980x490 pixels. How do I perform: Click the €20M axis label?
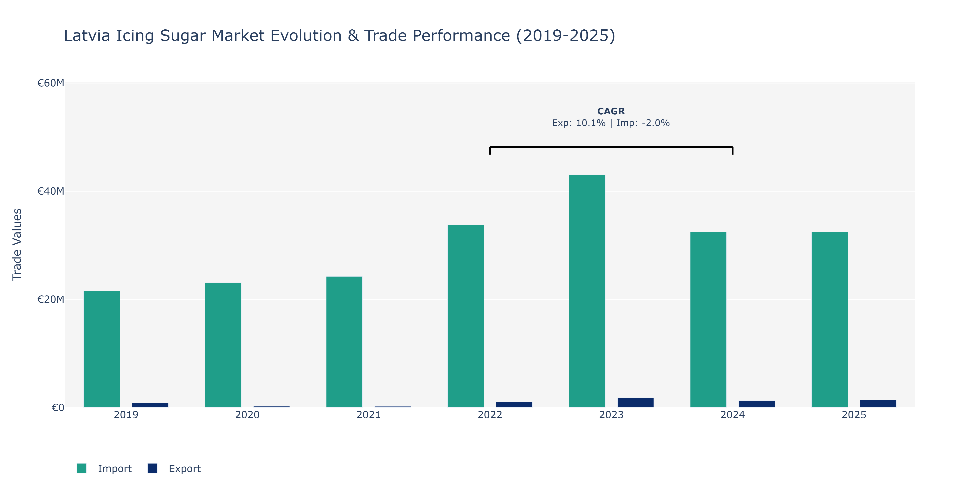click(51, 299)
